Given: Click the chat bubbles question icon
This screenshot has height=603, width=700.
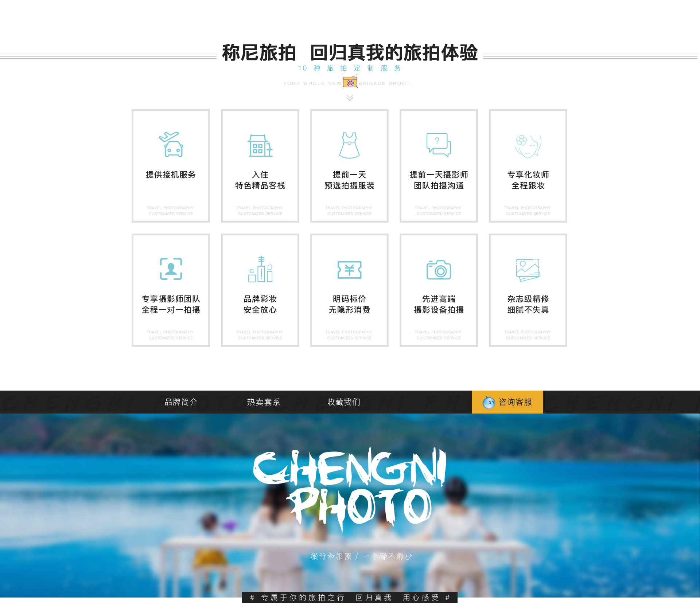Looking at the screenshot, I should pyautogui.click(x=439, y=145).
